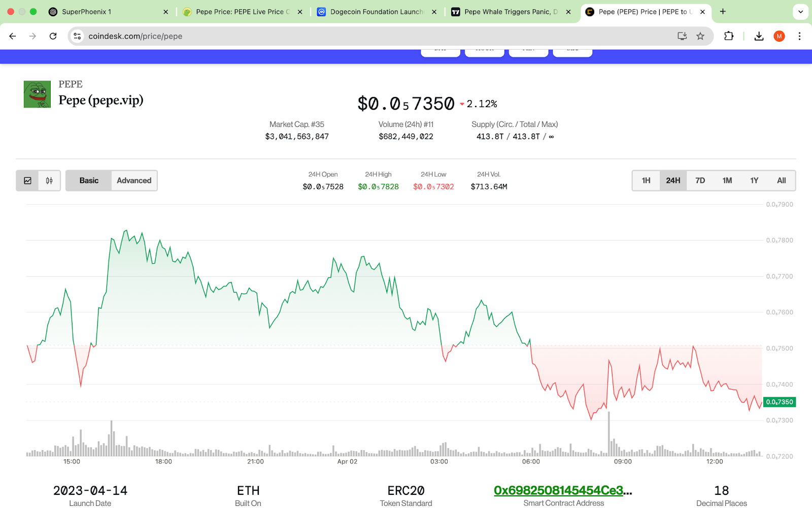The height and width of the screenshot is (508, 812).
Task: Open the smart contract address link
Action: click(x=563, y=490)
